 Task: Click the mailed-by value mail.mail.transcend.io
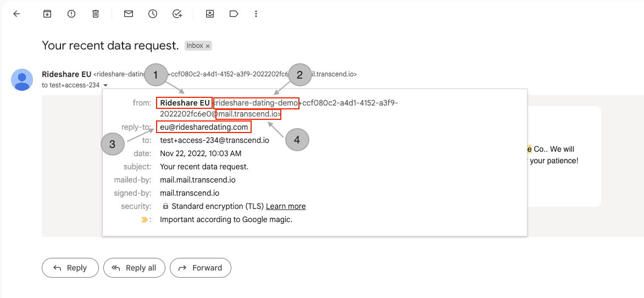pyautogui.click(x=198, y=180)
